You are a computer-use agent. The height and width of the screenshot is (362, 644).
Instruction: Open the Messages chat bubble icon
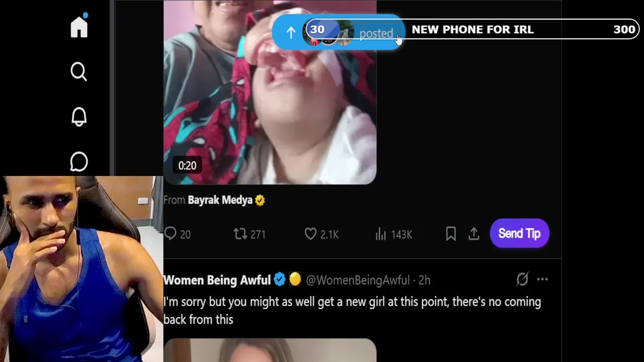click(x=79, y=162)
